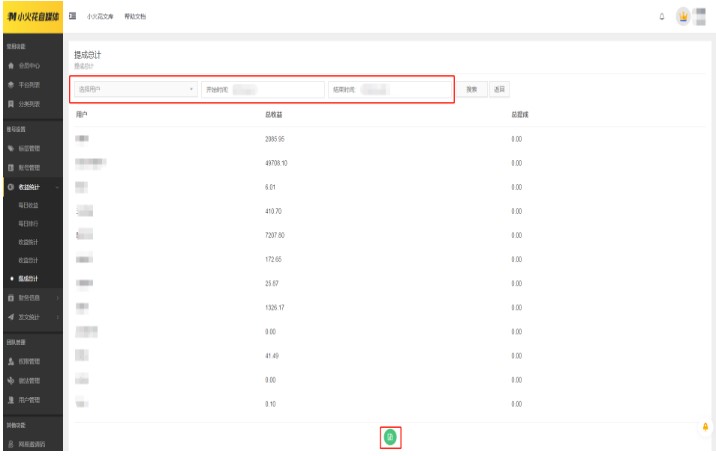Click the 7207.80 total income value

click(x=274, y=236)
